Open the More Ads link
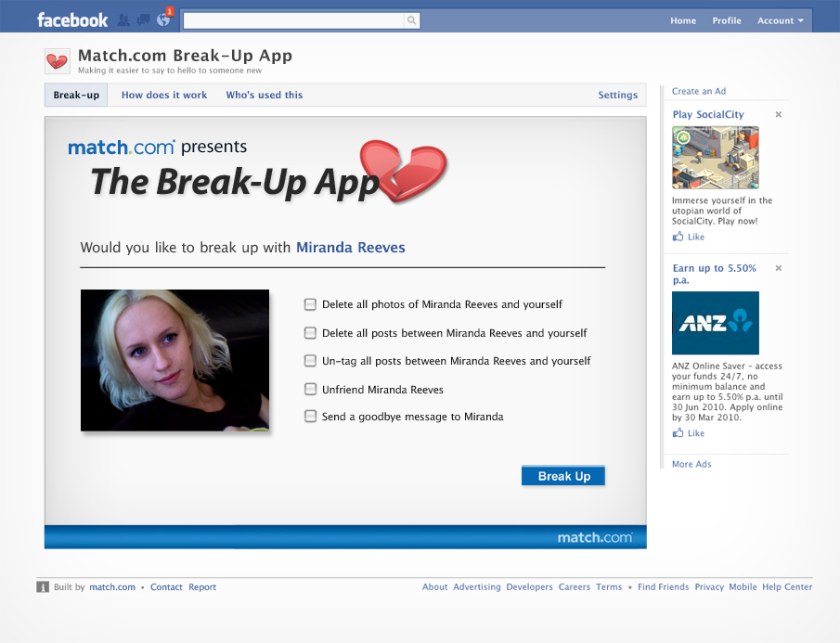 pyautogui.click(x=691, y=464)
